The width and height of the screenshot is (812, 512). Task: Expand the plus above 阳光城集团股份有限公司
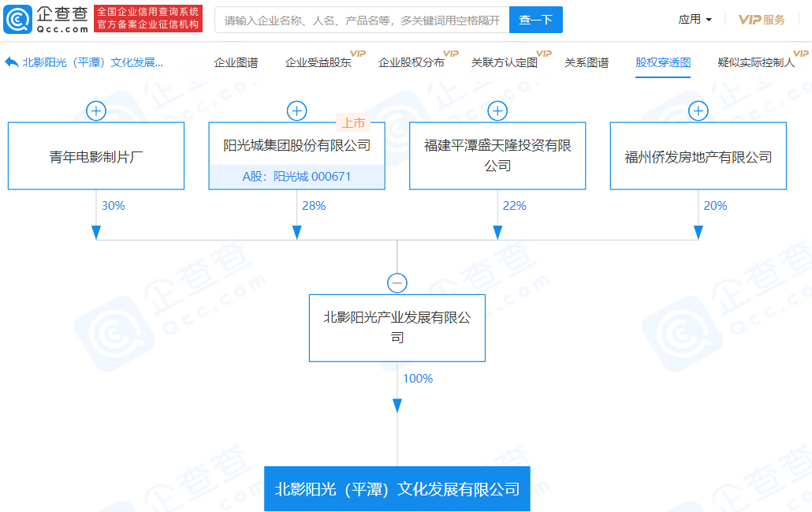[296, 110]
